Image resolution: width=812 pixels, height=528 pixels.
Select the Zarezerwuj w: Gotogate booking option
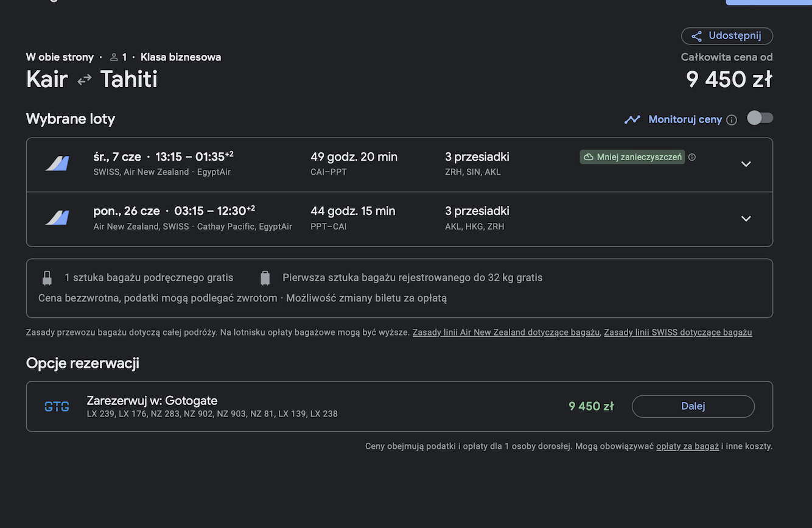[x=399, y=406]
